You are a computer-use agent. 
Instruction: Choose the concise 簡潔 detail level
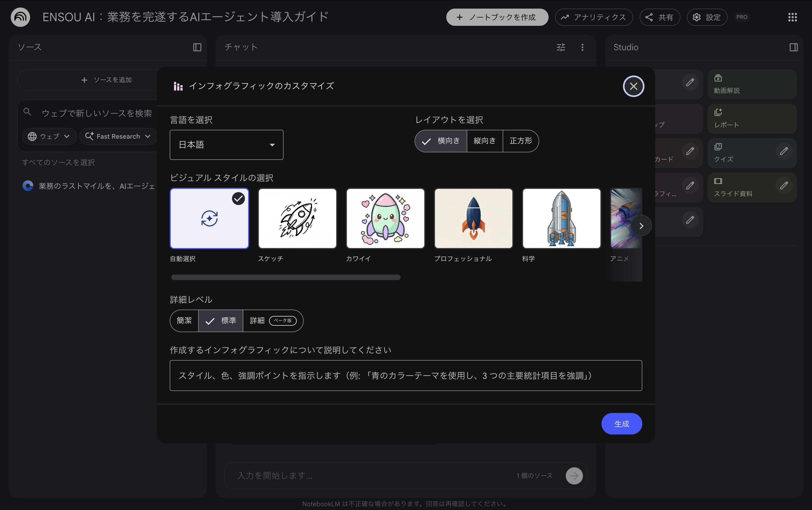[x=184, y=321]
